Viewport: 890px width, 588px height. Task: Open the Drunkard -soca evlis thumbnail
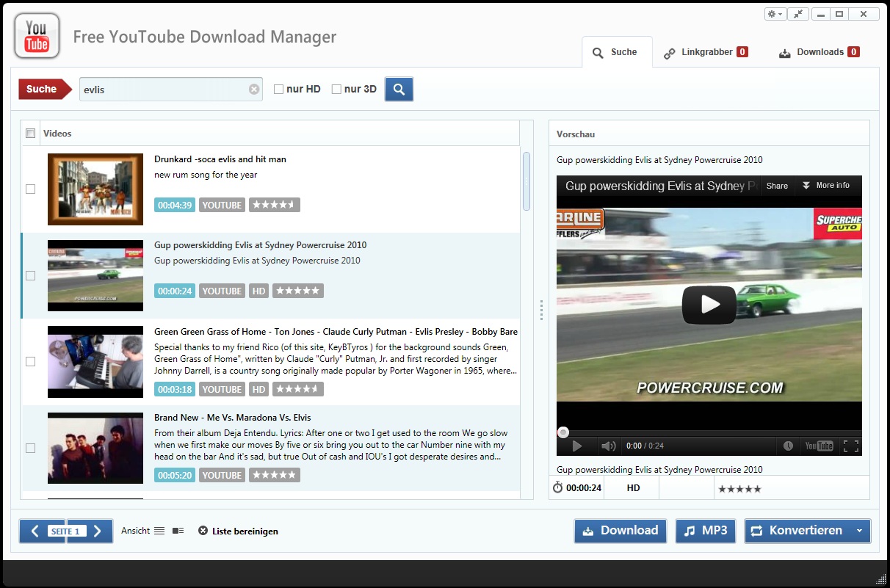tap(95, 189)
